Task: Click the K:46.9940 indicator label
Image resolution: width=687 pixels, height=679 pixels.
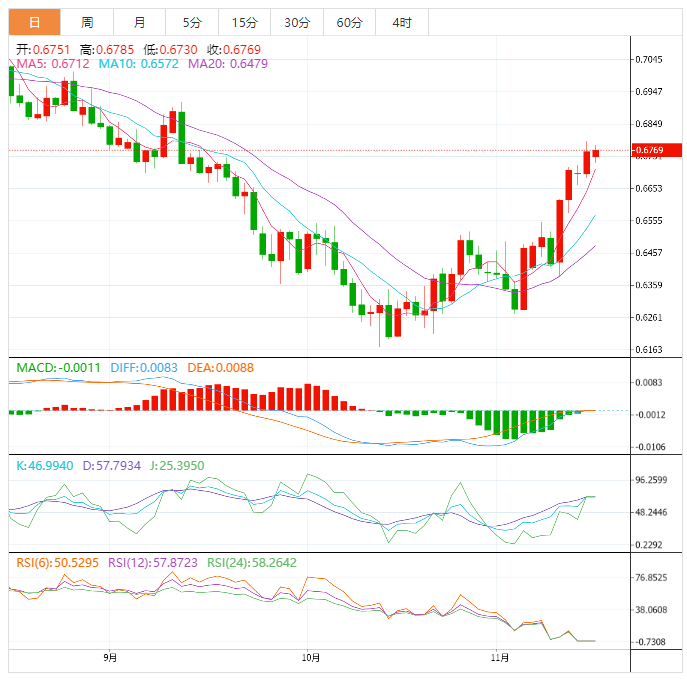Action: point(45,465)
